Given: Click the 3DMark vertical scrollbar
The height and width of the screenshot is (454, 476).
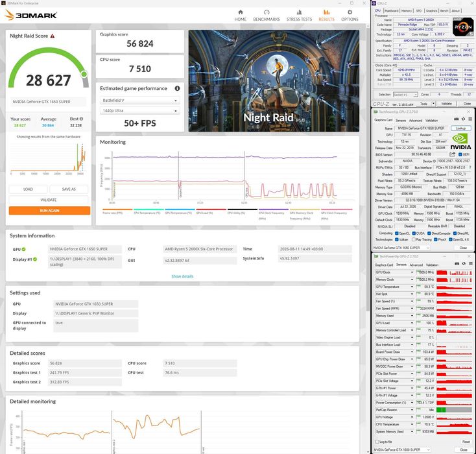Looking at the screenshot, I should point(368,169).
